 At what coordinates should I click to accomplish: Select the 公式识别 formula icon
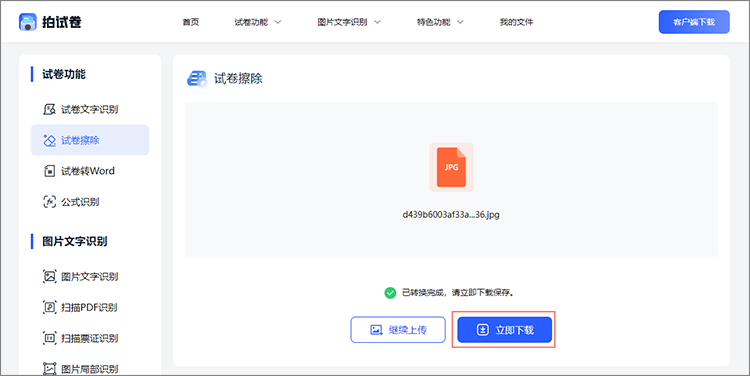click(x=50, y=202)
